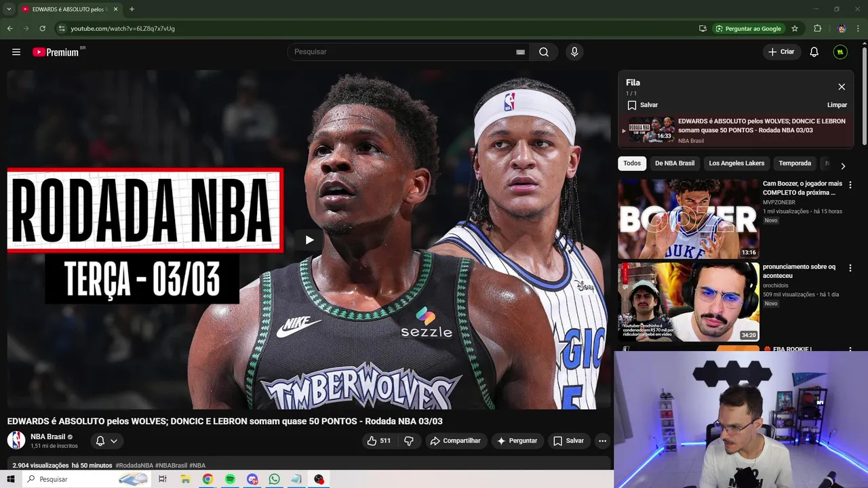Image resolution: width=868 pixels, height=488 pixels.
Task: Select the Todos filter chip
Action: point(632,163)
